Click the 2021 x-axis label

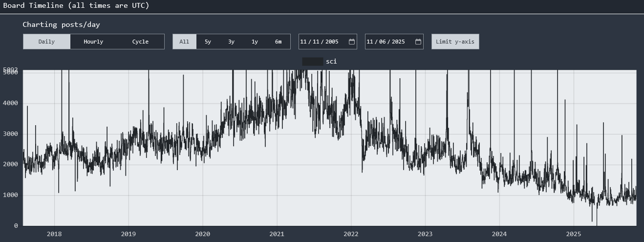(277, 234)
